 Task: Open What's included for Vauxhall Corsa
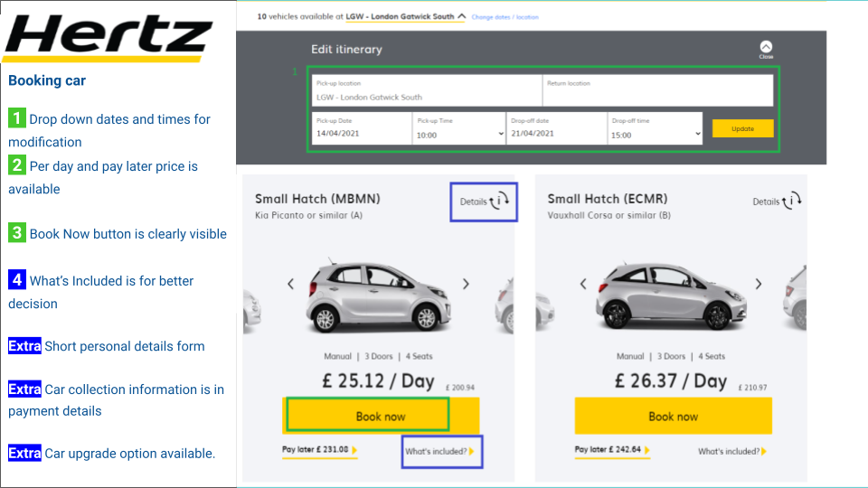point(731,452)
